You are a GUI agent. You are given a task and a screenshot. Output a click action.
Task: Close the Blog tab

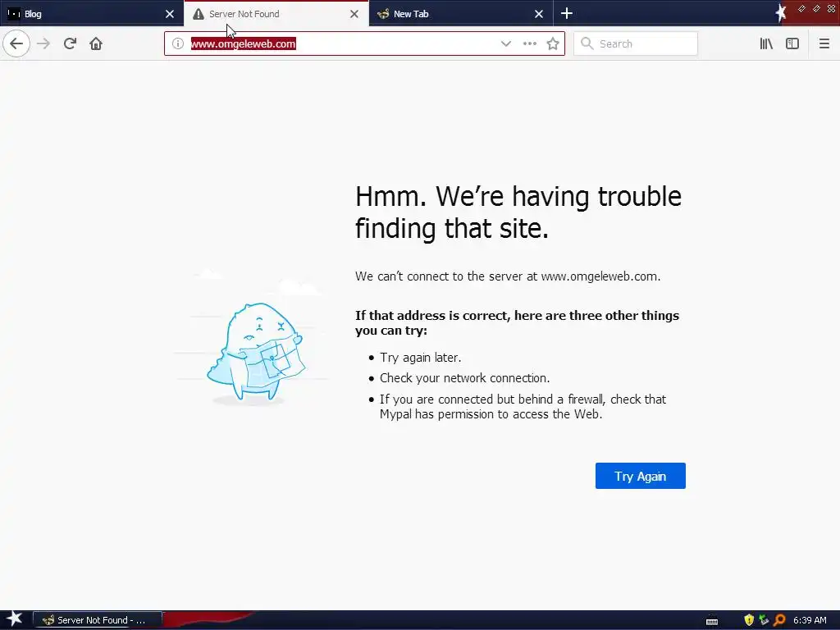pyautogui.click(x=169, y=14)
